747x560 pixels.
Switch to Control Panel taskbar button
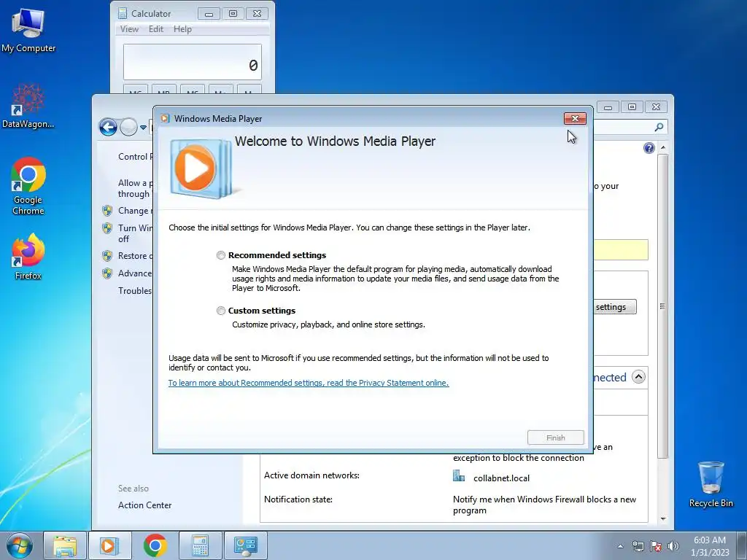click(245, 545)
